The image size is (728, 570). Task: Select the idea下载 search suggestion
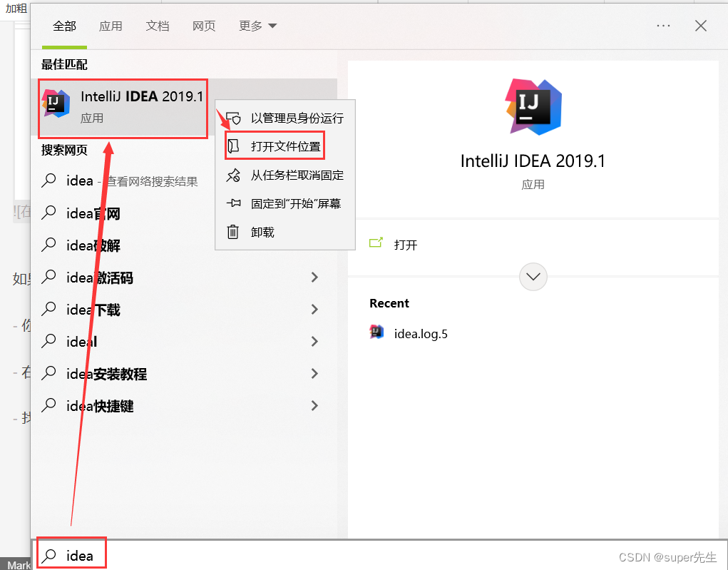(x=183, y=310)
